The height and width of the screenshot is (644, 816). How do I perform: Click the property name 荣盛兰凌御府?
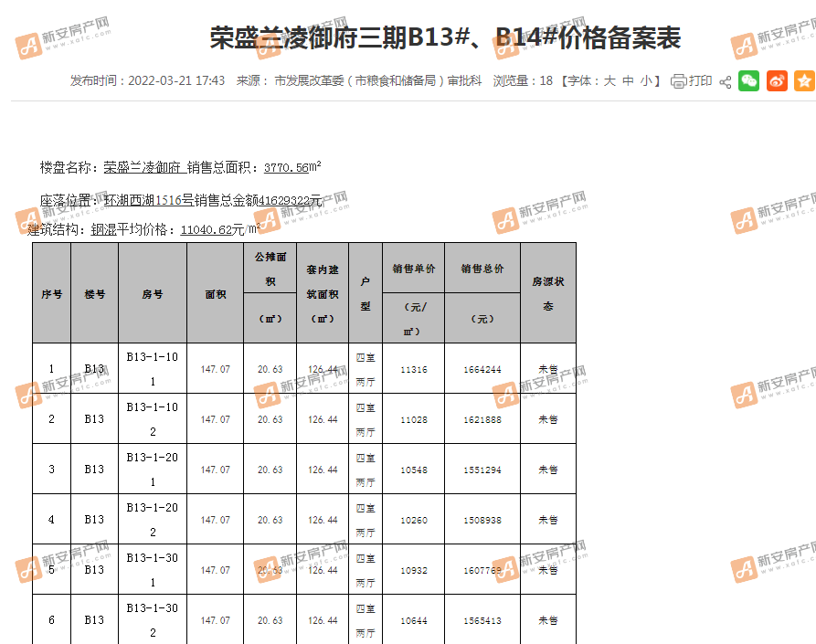[142, 167]
